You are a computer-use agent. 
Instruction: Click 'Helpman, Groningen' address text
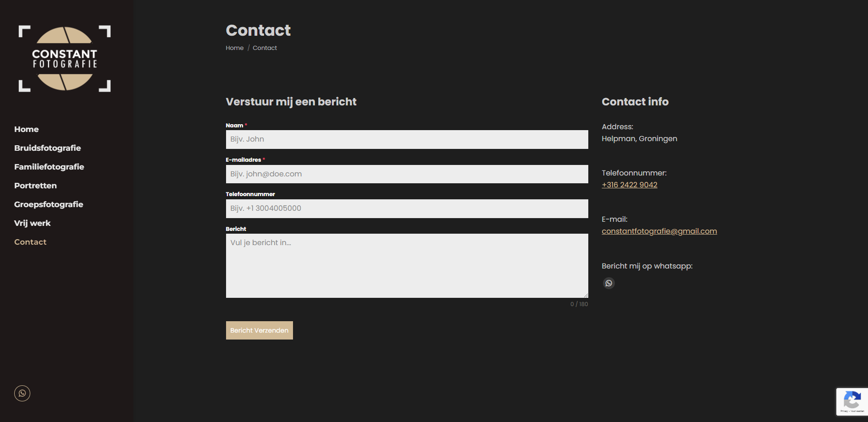click(639, 138)
